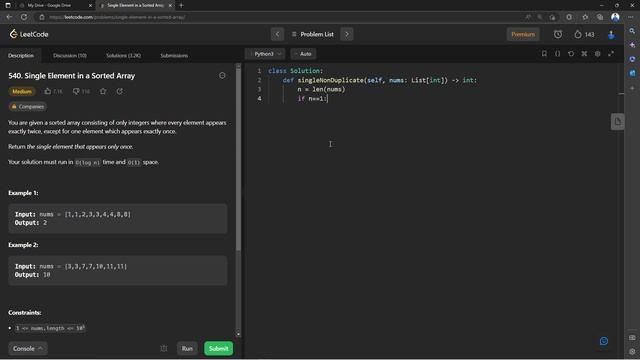640x360 pixels.
Task: Open the zoom magnifier icon in address bar
Action: (x=540, y=17)
